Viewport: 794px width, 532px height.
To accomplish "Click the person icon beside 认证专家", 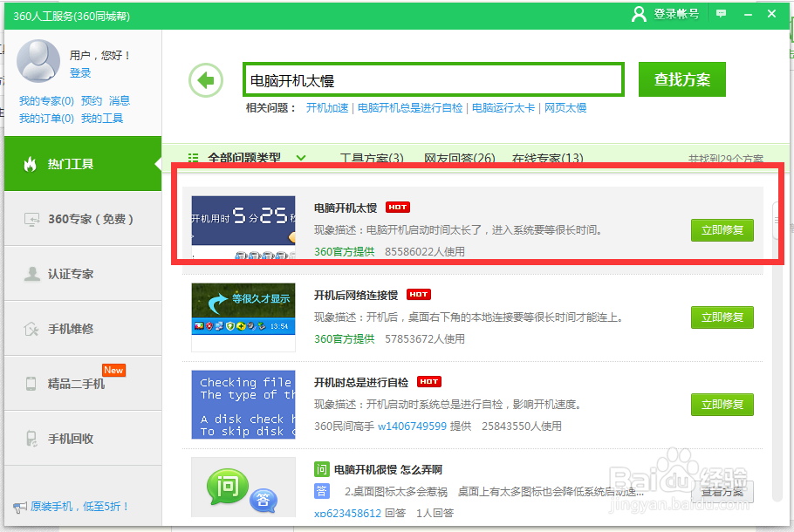I will tap(32, 274).
